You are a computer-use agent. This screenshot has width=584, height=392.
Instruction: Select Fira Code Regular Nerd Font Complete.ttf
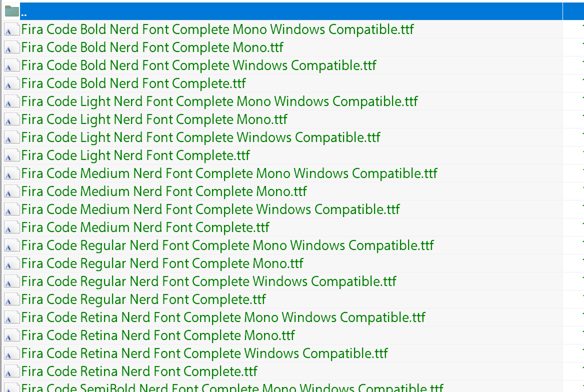[144, 299]
